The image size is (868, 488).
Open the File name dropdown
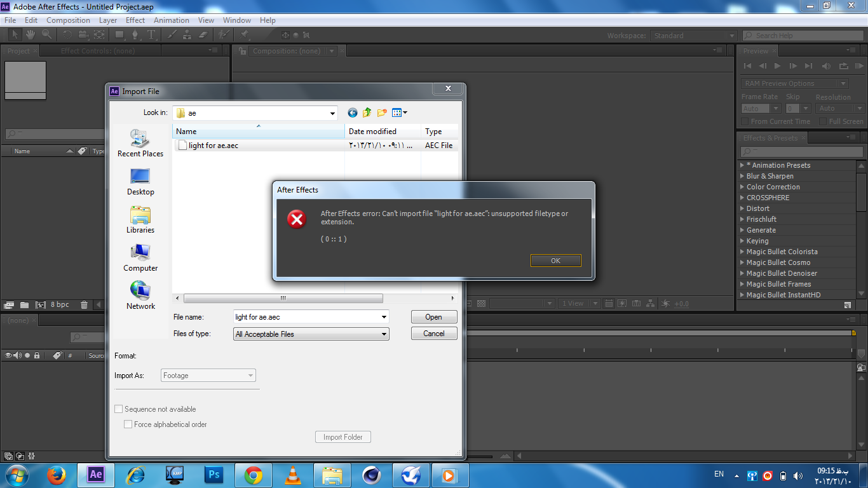(x=384, y=317)
